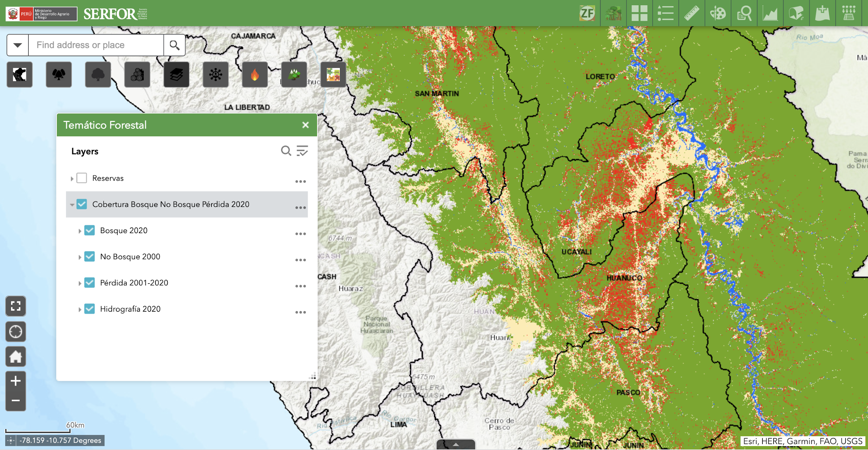
Task: Open the search source dropdown arrow
Action: (18, 45)
